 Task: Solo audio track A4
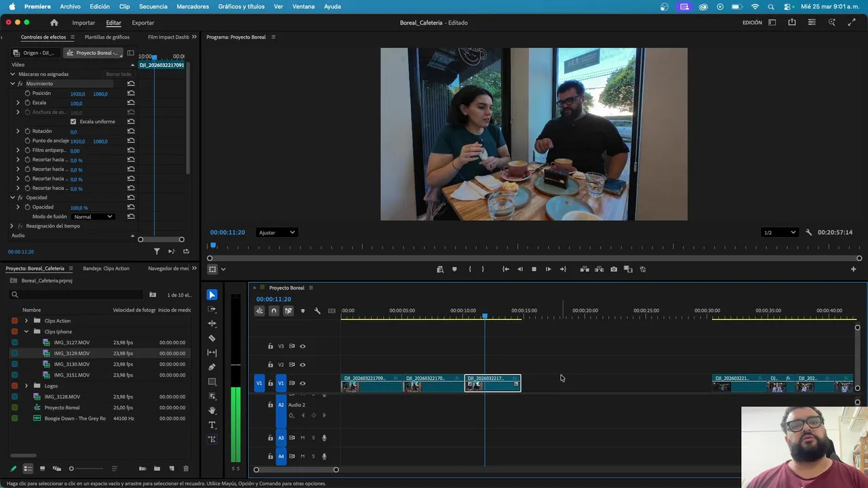click(x=313, y=456)
